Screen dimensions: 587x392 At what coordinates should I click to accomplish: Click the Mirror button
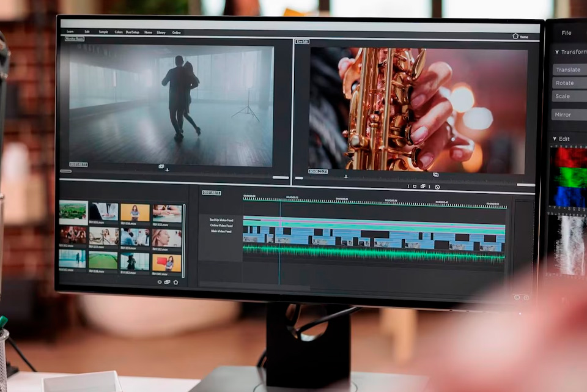(570, 114)
